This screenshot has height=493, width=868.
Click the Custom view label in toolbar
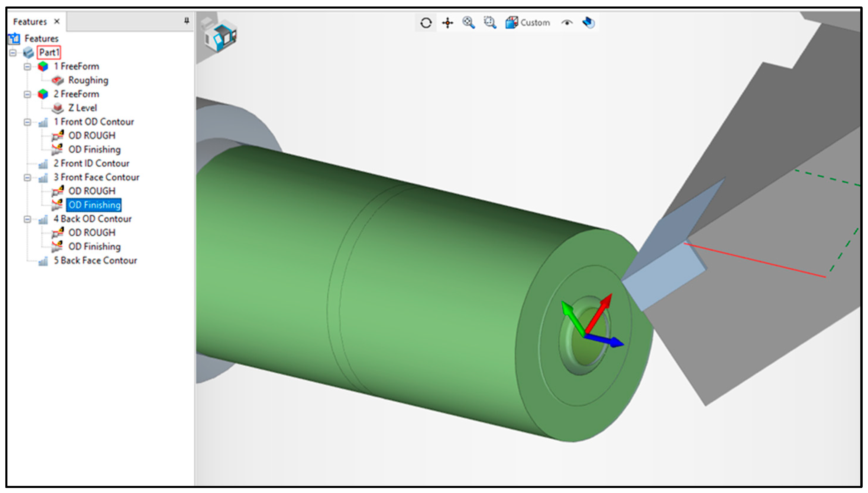[535, 23]
